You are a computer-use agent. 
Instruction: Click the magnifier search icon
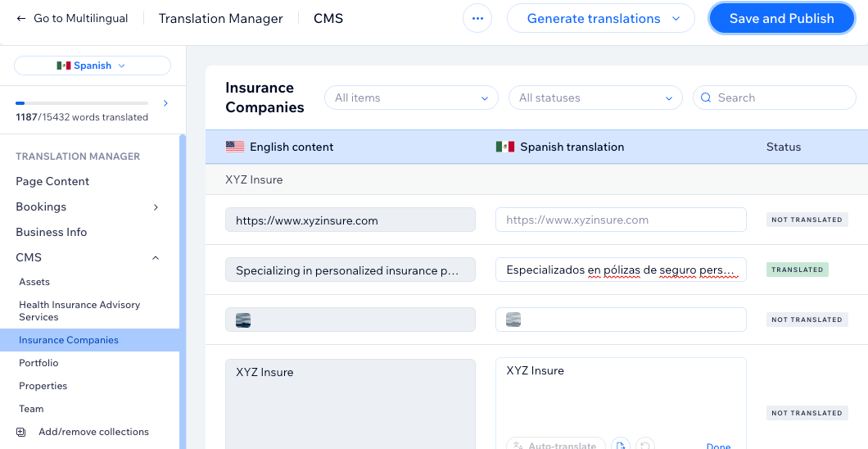click(x=706, y=98)
